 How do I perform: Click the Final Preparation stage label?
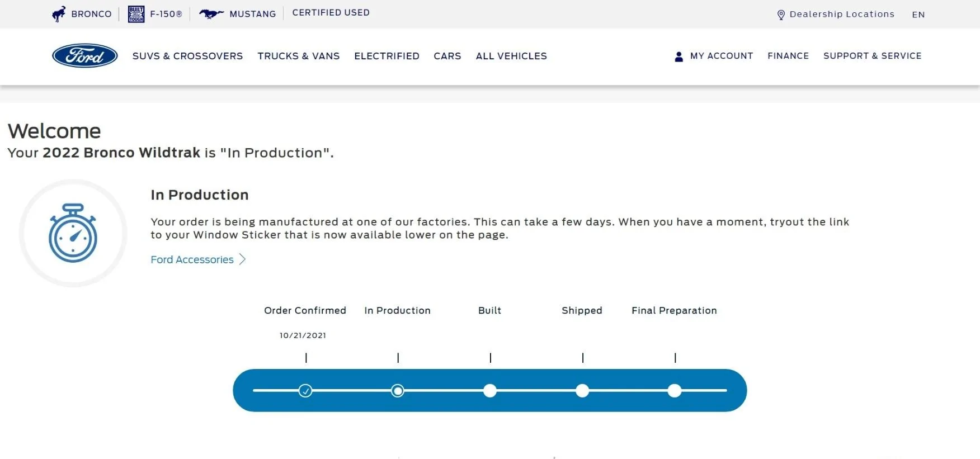point(674,310)
